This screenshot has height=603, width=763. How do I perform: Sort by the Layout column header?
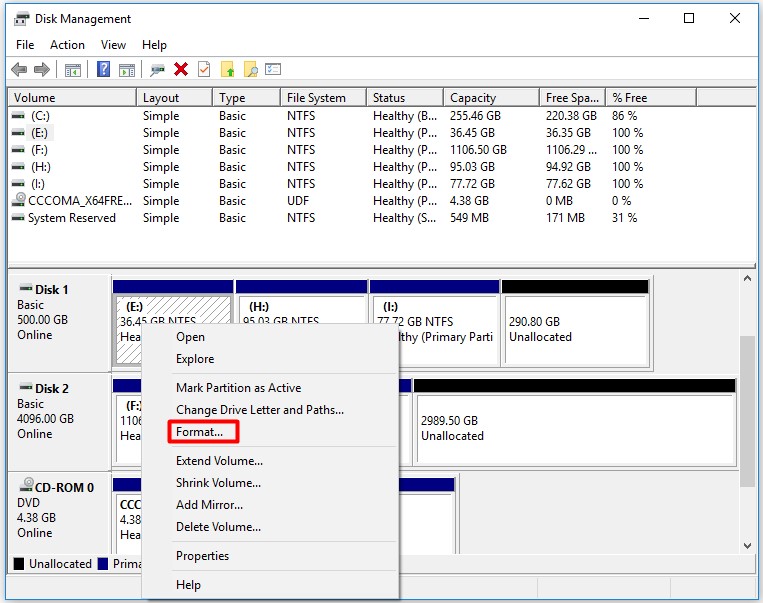tap(175, 98)
